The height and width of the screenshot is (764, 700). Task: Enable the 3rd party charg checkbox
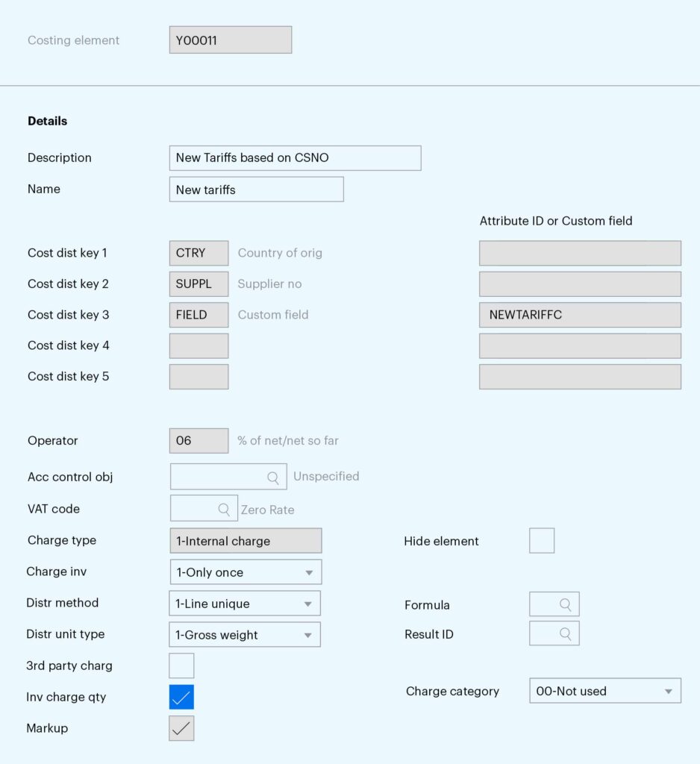[181, 666]
